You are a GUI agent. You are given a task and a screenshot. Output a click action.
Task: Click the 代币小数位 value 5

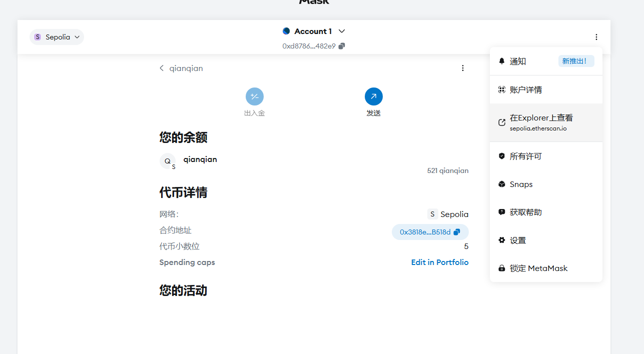click(466, 246)
